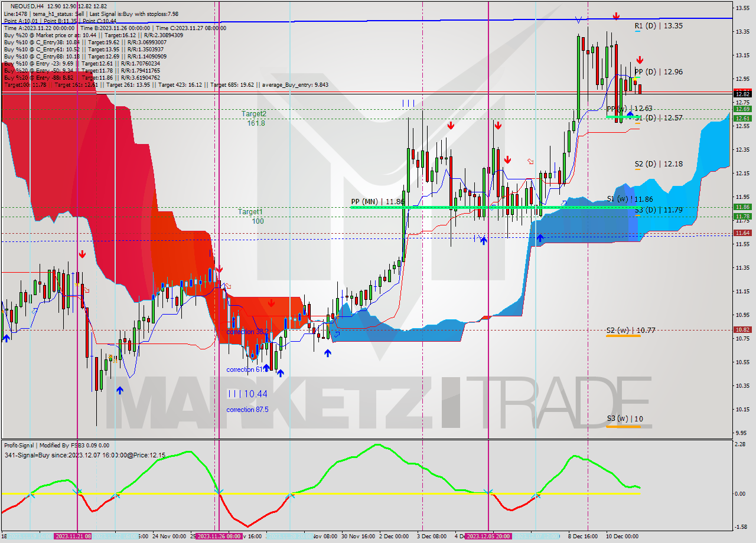The height and width of the screenshot is (543, 756).
Task: Click the current price tag 12.82 on price axis
Action: 742,94
